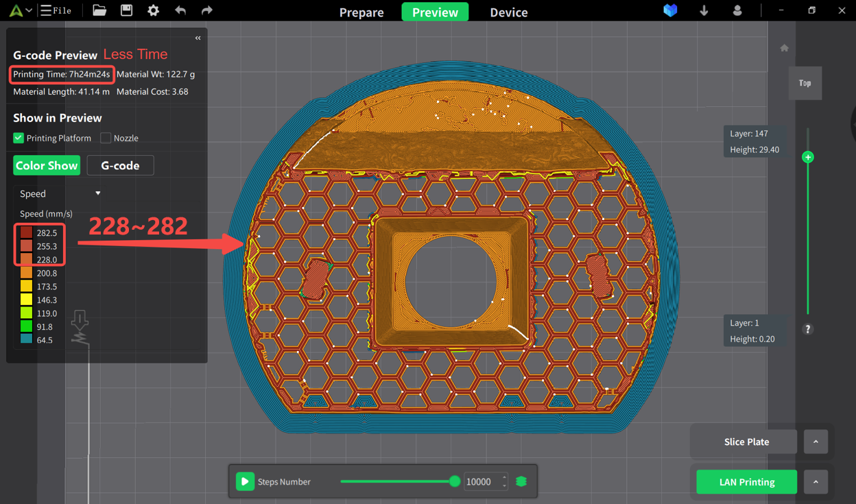This screenshot has width=856, height=504.
Task: Click the 282.5 speed color swatch
Action: click(x=26, y=233)
